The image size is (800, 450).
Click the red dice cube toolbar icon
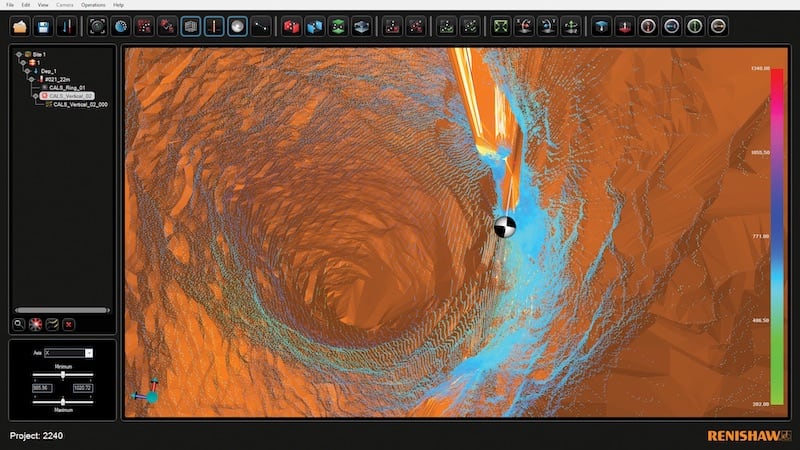pyautogui.click(x=292, y=26)
